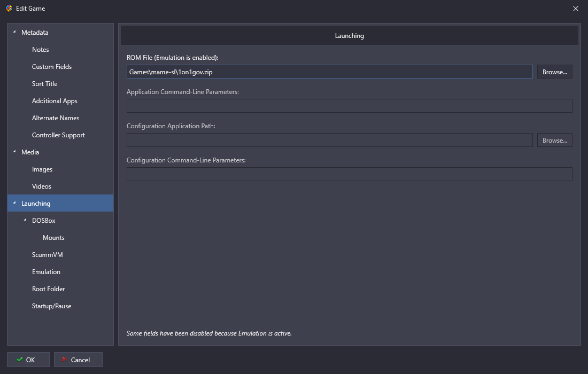Show the Images media page
The width and height of the screenshot is (588, 374).
[x=42, y=169]
